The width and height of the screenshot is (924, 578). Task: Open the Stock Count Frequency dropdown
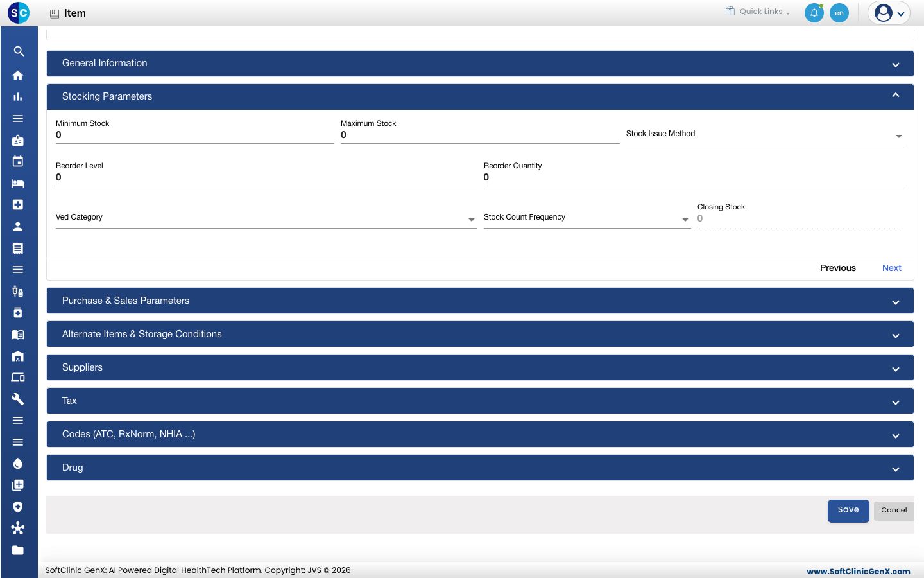click(x=587, y=218)
